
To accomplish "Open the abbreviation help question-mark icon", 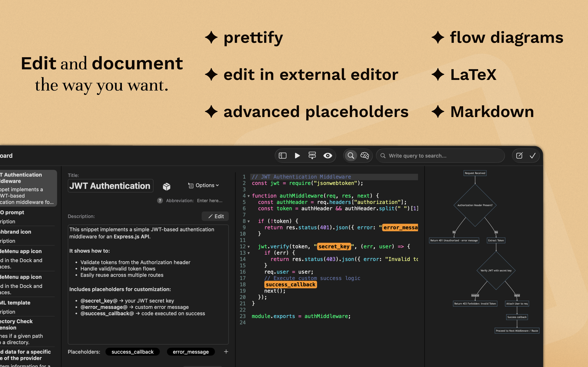I will (x=160, y=201).
